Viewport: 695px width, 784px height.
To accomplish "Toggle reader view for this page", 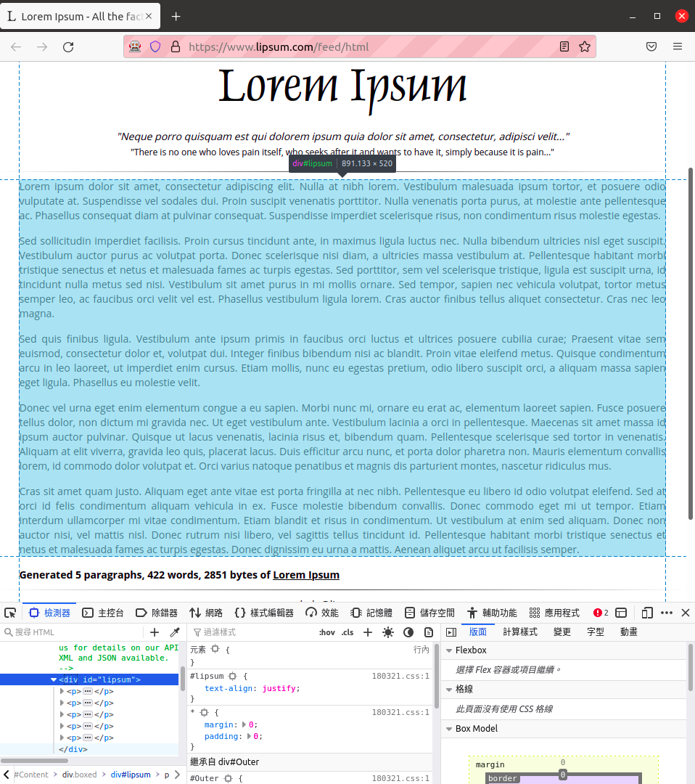I will 564,46.
